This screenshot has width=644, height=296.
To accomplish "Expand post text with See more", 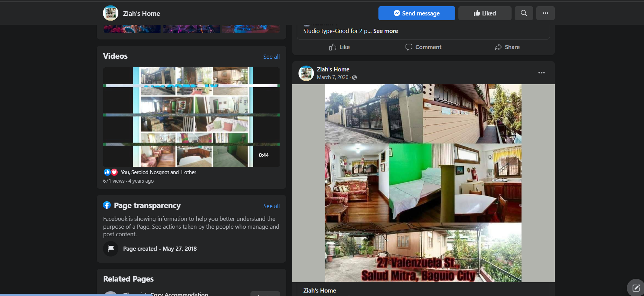I will [385, 31].
